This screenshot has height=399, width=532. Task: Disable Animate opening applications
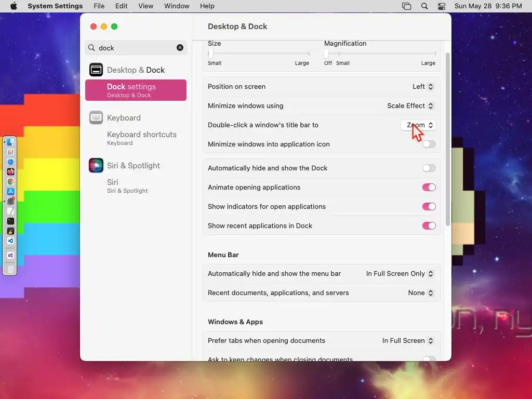point(429,187)
